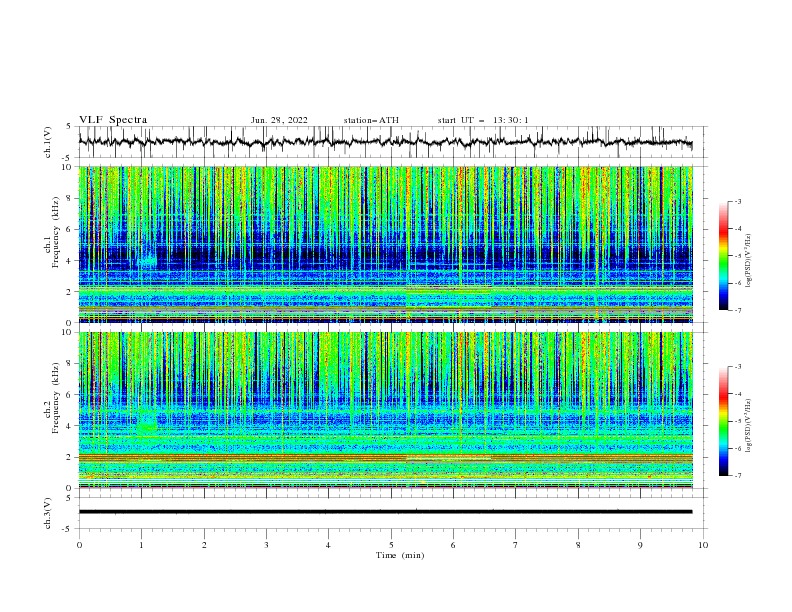
Task: Click the ch.1 spectrogram panel
Action: [x=386, y=244]
